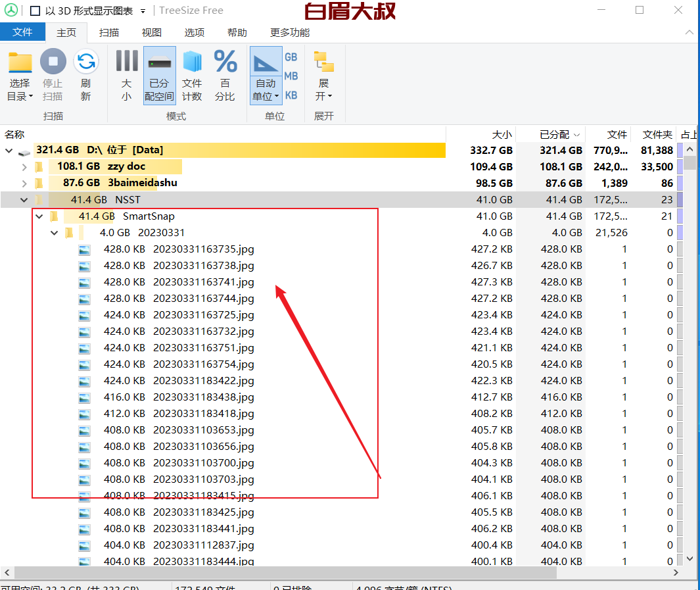The width and height of the screenshot is (700, 590).
Task: Select file 20230331183418.jpg
Action: [203, 414]
